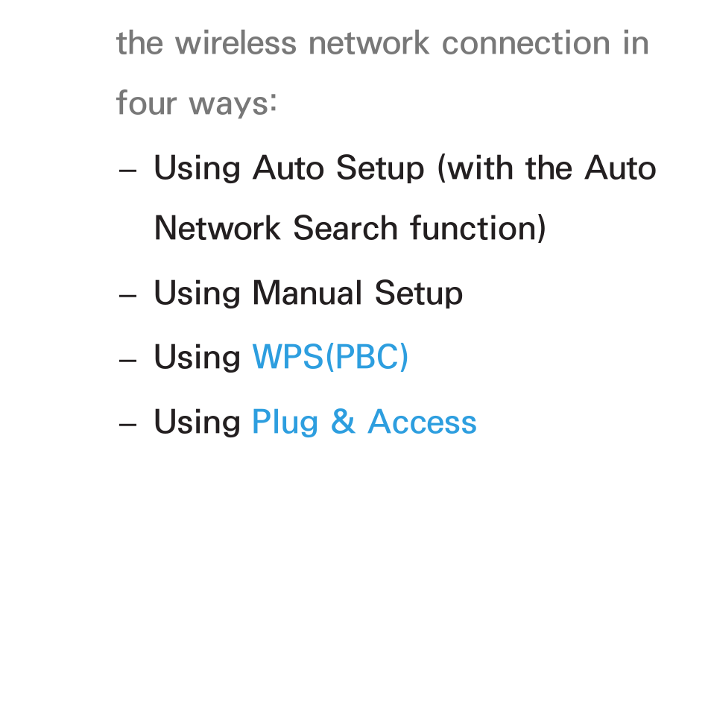Click the word 'Using' before WPS(PBC)

click(x=197, y=358)
